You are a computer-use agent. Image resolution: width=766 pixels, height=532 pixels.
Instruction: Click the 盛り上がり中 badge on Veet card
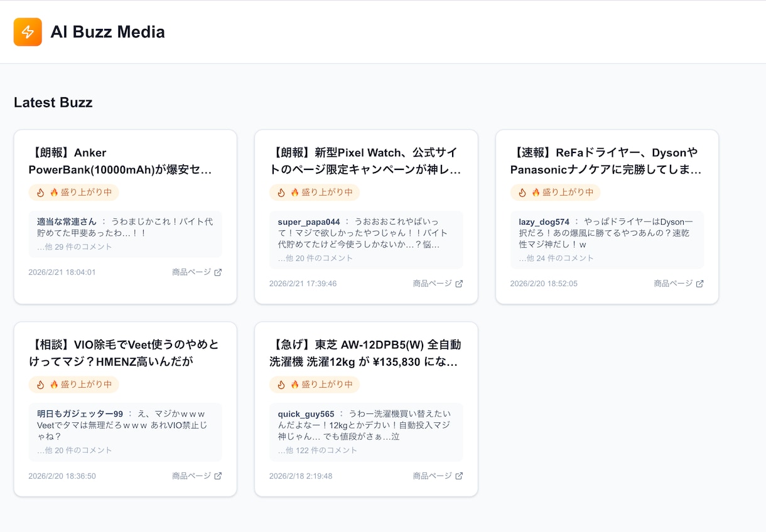(73, 385)
